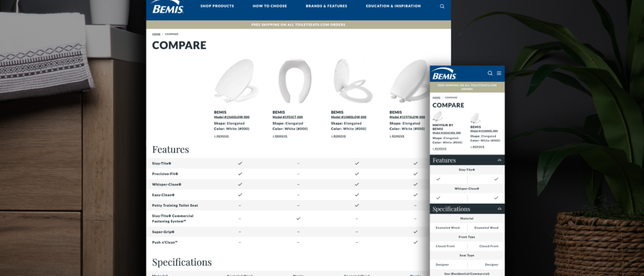Go to Home breadcrumb in mobile view
The height and width of the screenshot is (276, 644).
click(436, 98)
